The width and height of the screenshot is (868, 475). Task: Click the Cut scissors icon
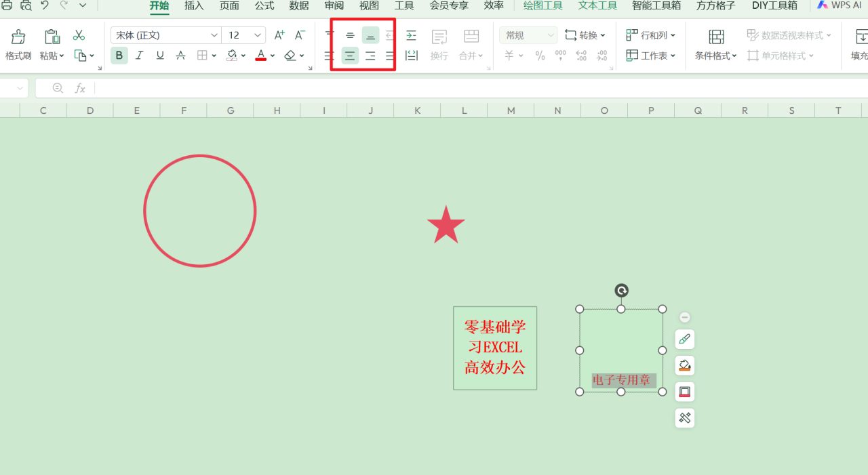79,35
